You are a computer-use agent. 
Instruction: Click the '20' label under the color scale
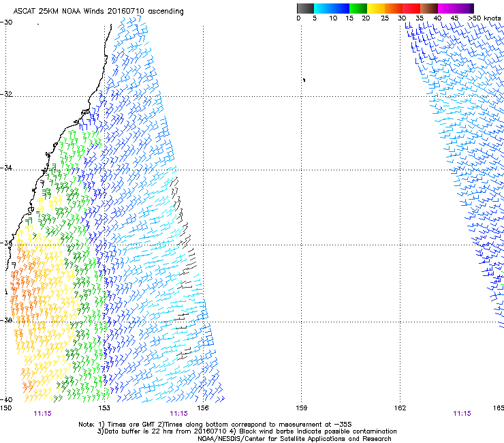(x=366, y=18)
